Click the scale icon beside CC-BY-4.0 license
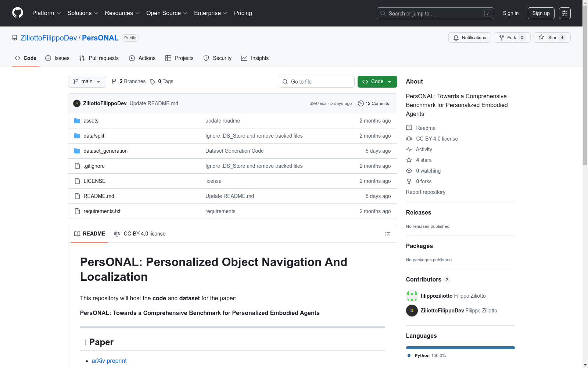 pos(409,139)
